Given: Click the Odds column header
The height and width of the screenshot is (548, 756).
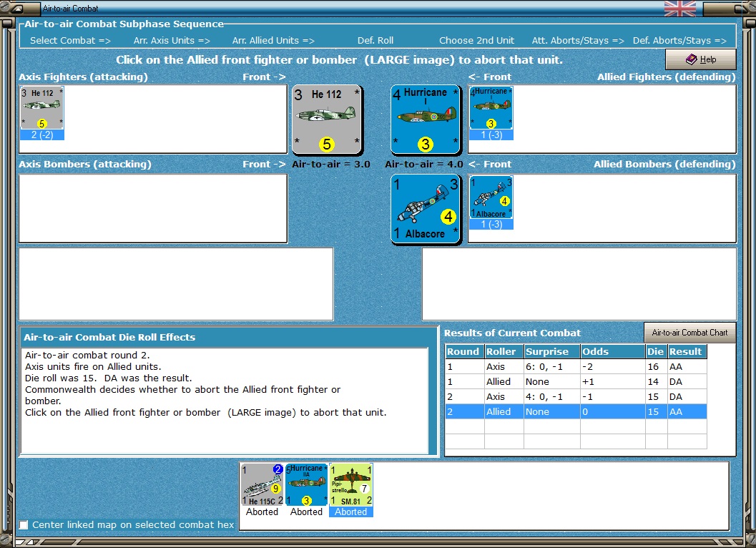Looking at the screenshot, I should click(613, 352).
